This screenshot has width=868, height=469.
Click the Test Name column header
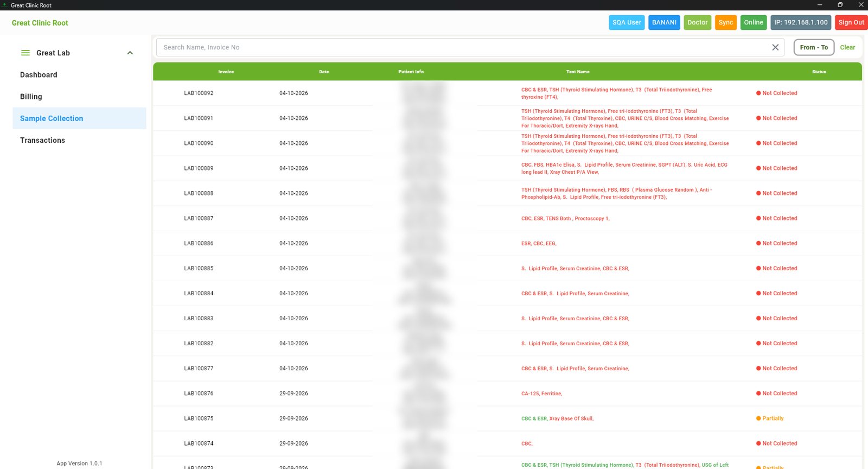pyautogui.click(x=578, y=72)
